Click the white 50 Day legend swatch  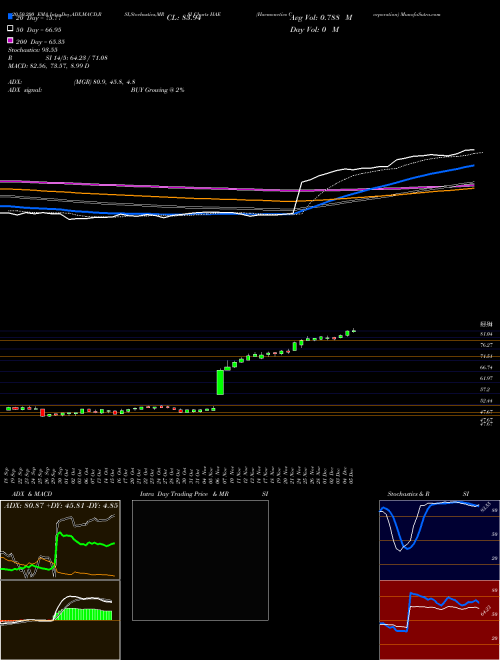(x=10, y=29)
